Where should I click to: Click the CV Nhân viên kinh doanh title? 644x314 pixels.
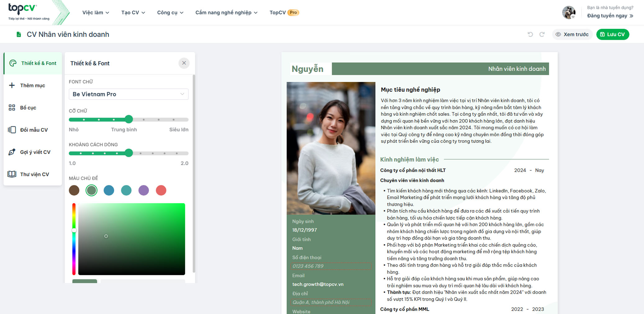point(68,34)
